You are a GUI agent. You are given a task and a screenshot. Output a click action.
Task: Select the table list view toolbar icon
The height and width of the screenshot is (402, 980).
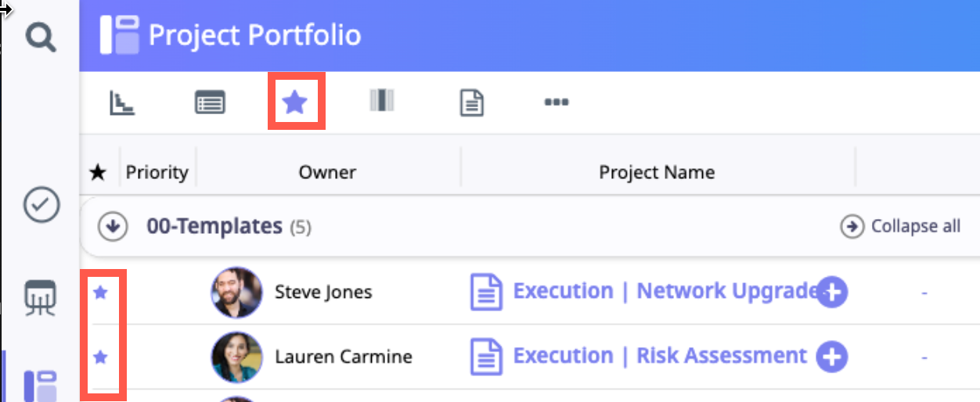click(x=210, y=102)
